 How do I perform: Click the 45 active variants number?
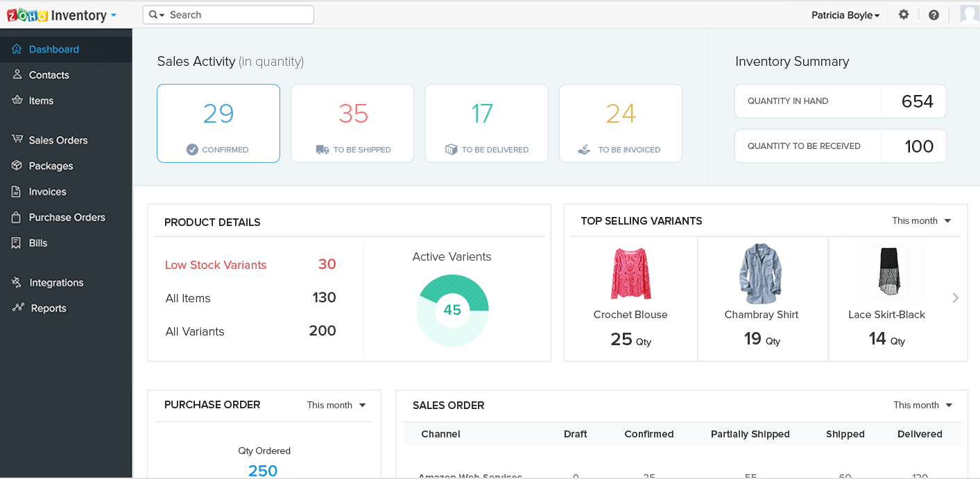pyautogui.click(x=452, y=310)
